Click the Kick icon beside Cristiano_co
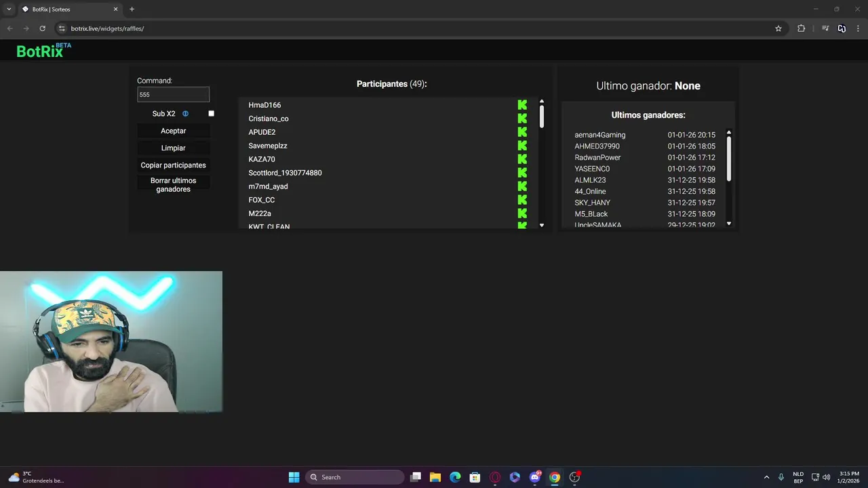The height and width of the screenshot is (488, 868). click(522, 119)
